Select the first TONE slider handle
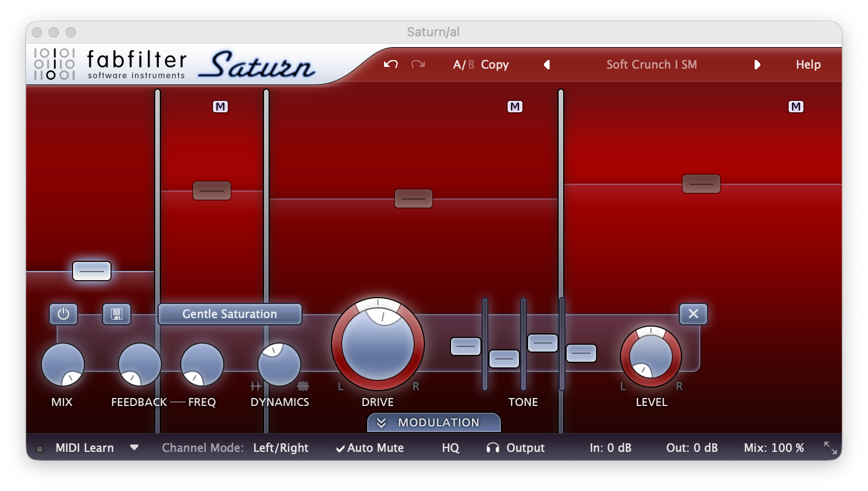 [466, 346]
